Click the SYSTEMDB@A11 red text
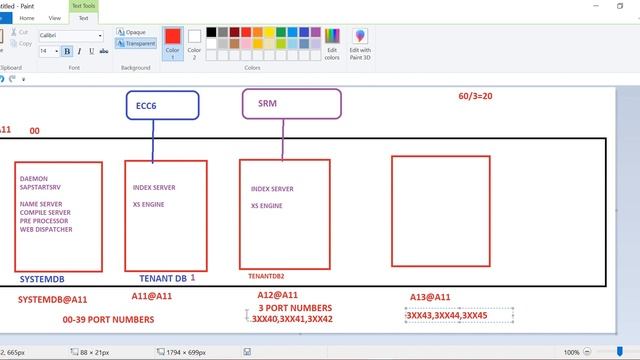Image resolution: width=640 pixels, height=360 pixels. [53, 300]
